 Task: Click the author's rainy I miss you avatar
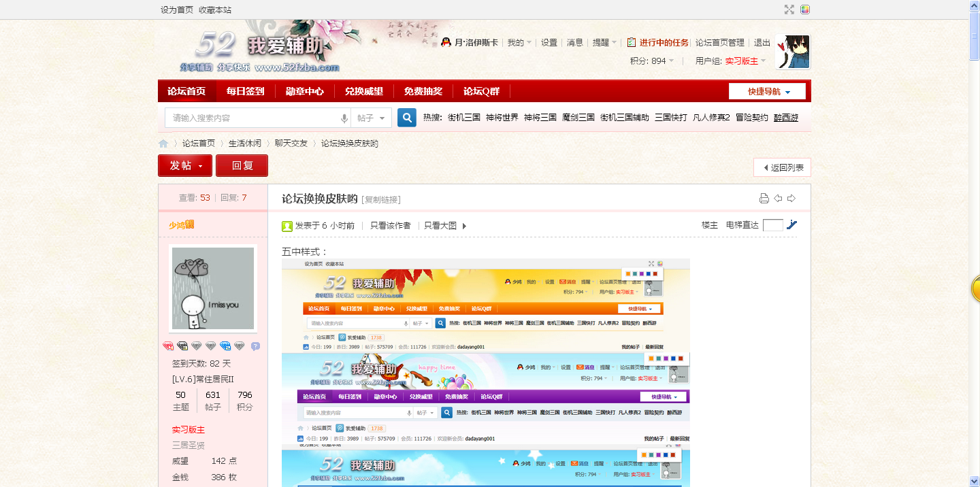(x=213, y=288)
